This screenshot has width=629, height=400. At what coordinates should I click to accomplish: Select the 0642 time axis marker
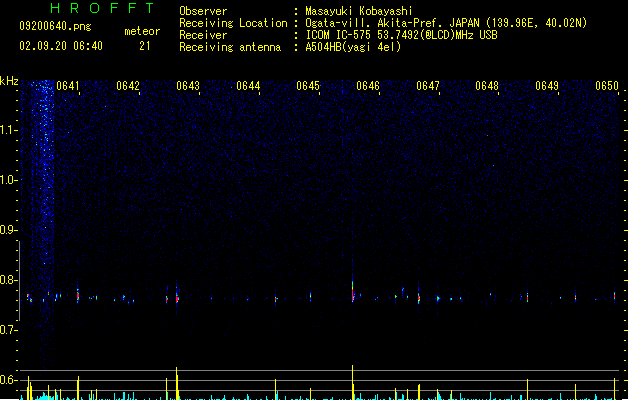(128, 86)
